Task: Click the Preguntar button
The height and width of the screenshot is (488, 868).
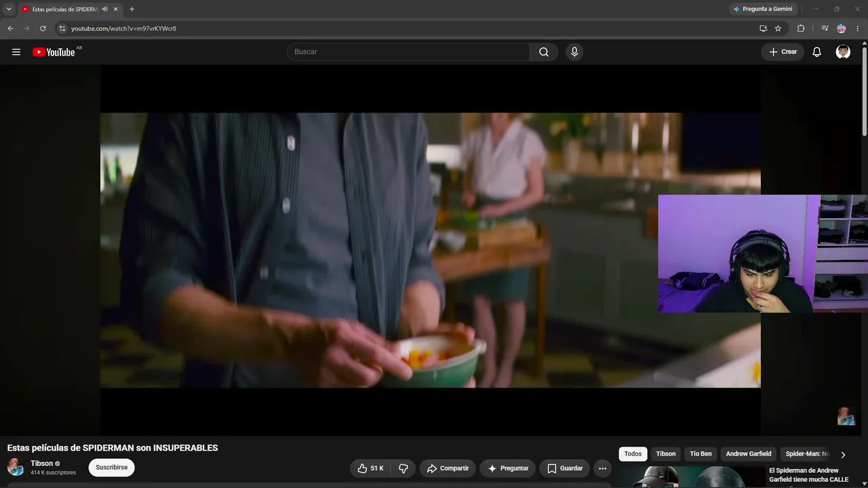Action: pos(508,468)
